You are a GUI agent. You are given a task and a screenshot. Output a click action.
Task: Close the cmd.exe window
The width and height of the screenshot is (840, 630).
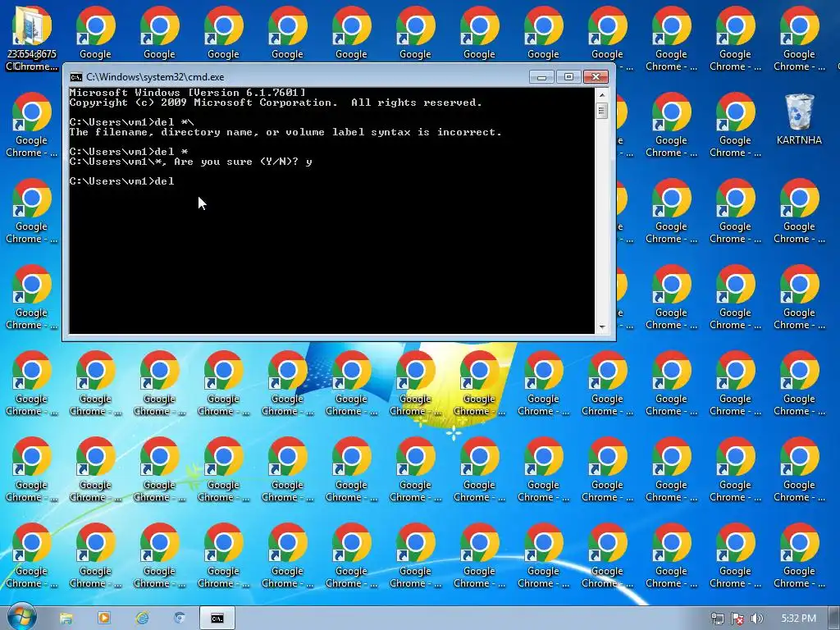click(x=596, y=77)
